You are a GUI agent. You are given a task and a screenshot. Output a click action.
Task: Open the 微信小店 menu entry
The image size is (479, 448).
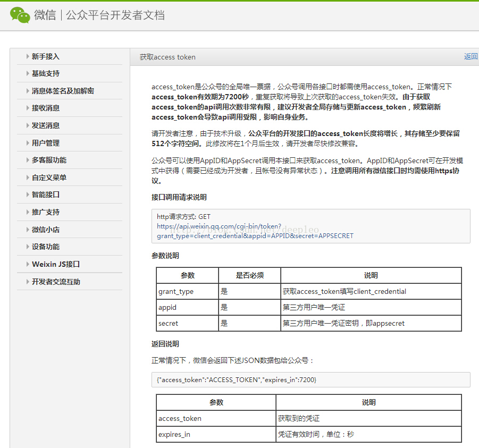[x=46, y=230]
